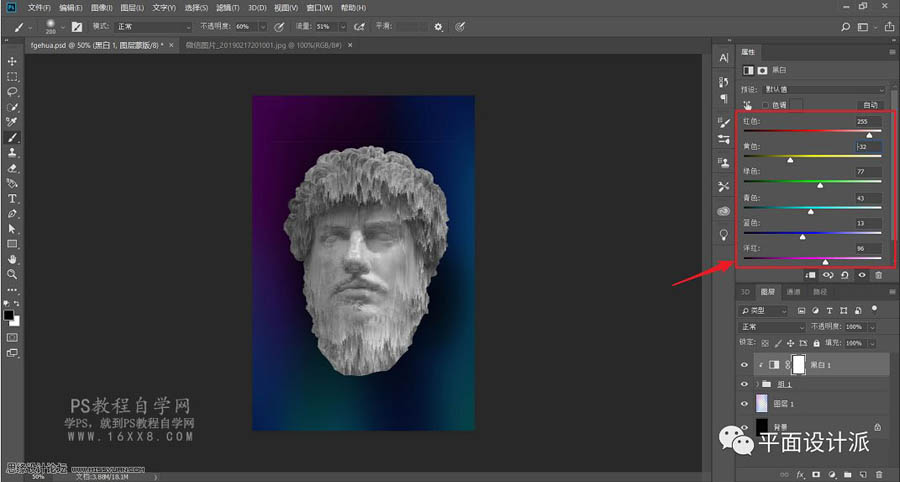Viewport: 900px width, 482px height.
Task: Select the Type tool (T) in toolbar
Action: [12, 199]
